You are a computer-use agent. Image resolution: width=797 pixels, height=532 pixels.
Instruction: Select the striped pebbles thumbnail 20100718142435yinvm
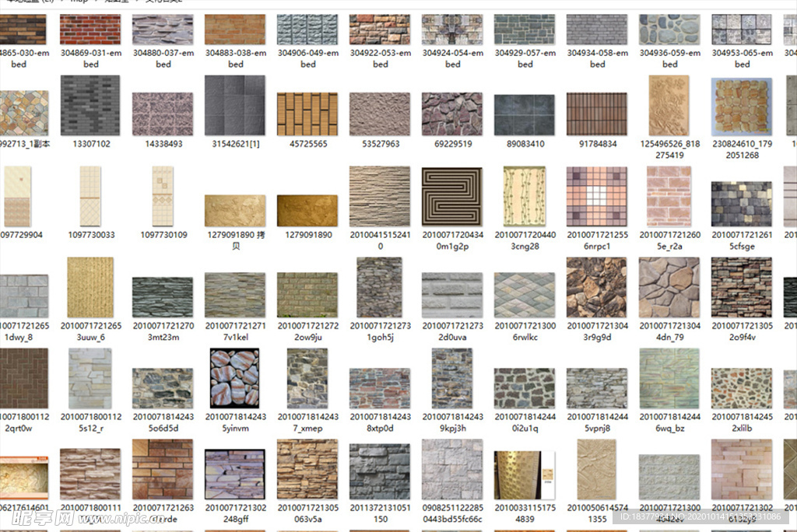[x=235, y=377]
